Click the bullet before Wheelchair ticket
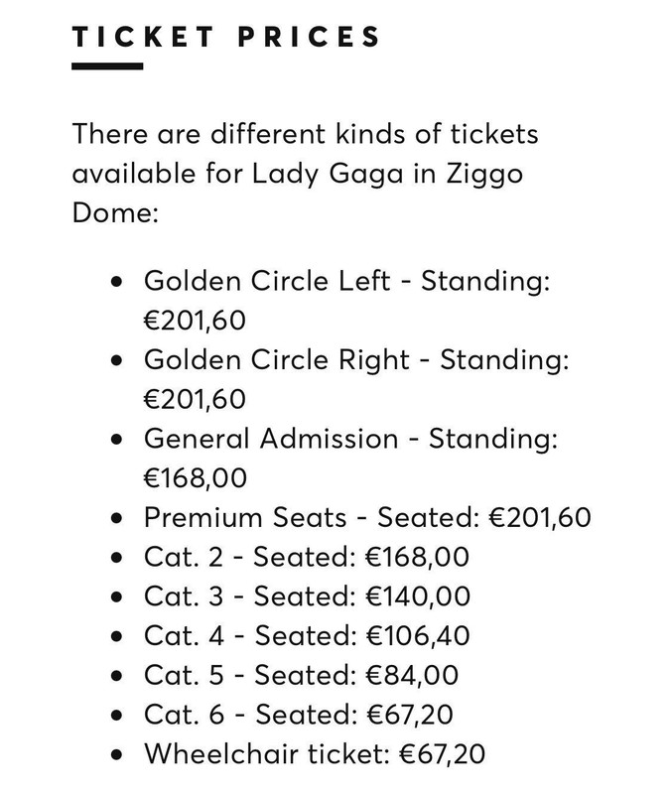Image resolution: width=672 pixels, height=794 pixels. tap(116, 755)
